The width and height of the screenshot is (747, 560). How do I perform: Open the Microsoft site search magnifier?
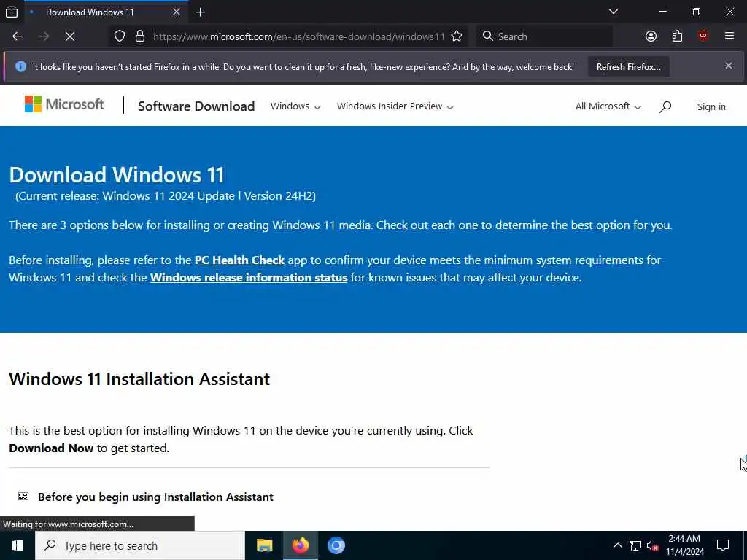(665, 106)
